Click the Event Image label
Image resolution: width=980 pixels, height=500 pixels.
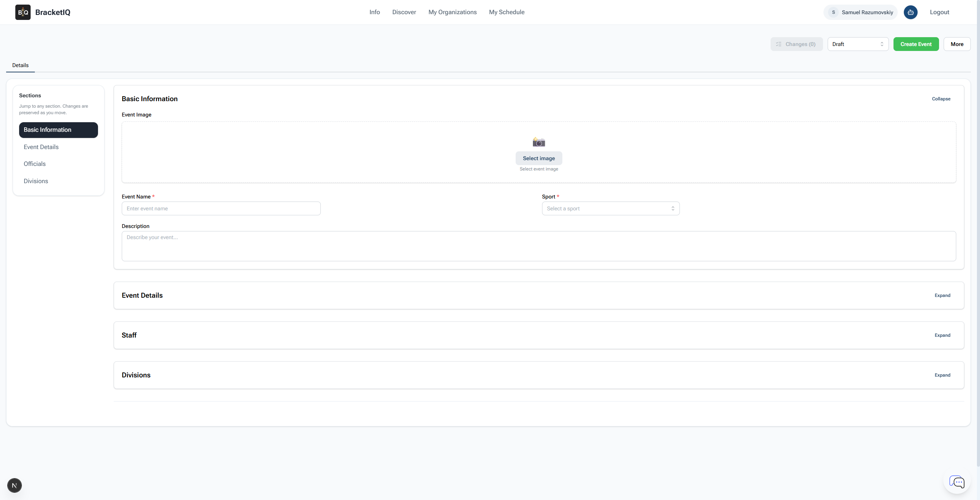136,115
